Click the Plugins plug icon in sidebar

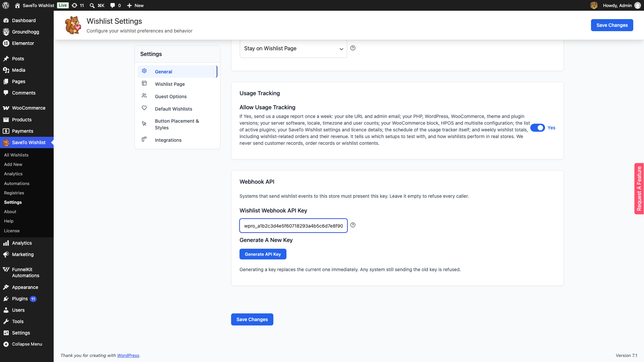click(6, 299)
